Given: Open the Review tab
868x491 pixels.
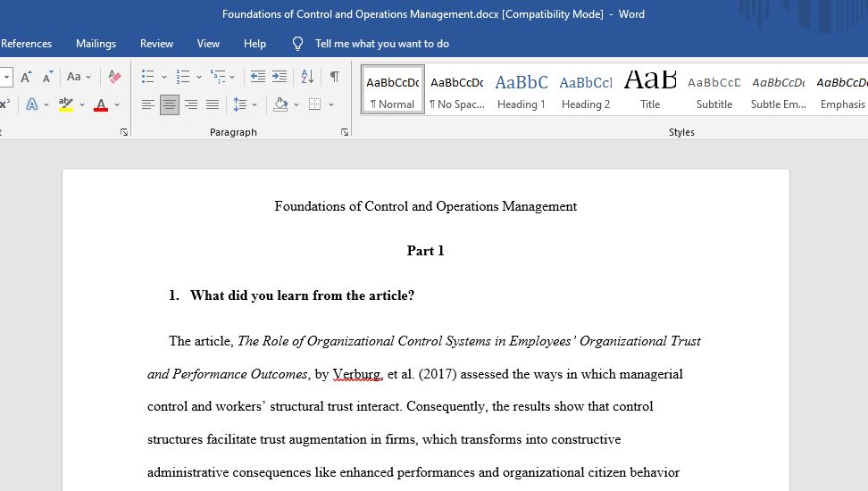Looking at the screenshot, I should pyautogui.click(x=156, y=44).
